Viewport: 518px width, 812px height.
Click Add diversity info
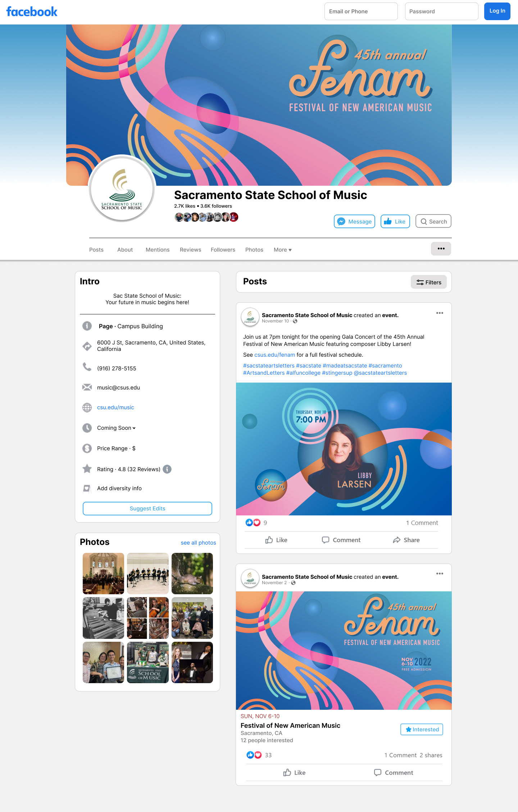119,488
